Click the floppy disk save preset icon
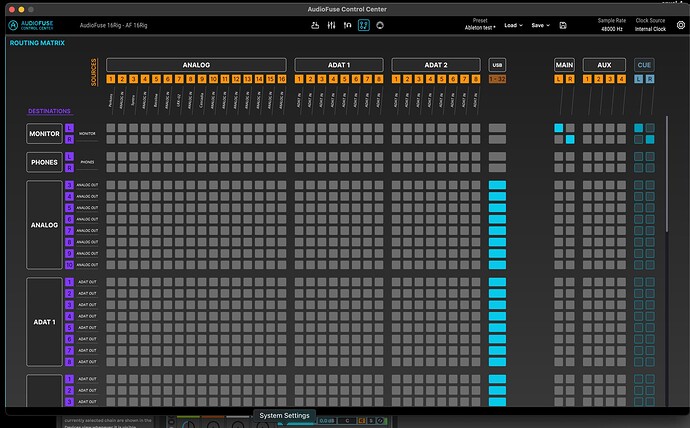Image resolution: width=690 pixels, height=428 pixels. (x=563, y=26)
